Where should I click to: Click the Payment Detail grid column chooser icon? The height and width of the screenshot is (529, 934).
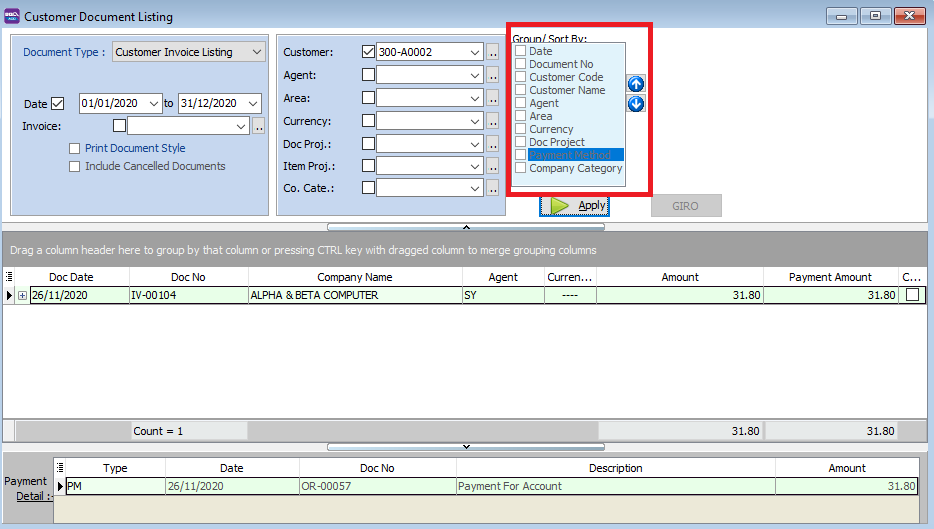[60, 467]
